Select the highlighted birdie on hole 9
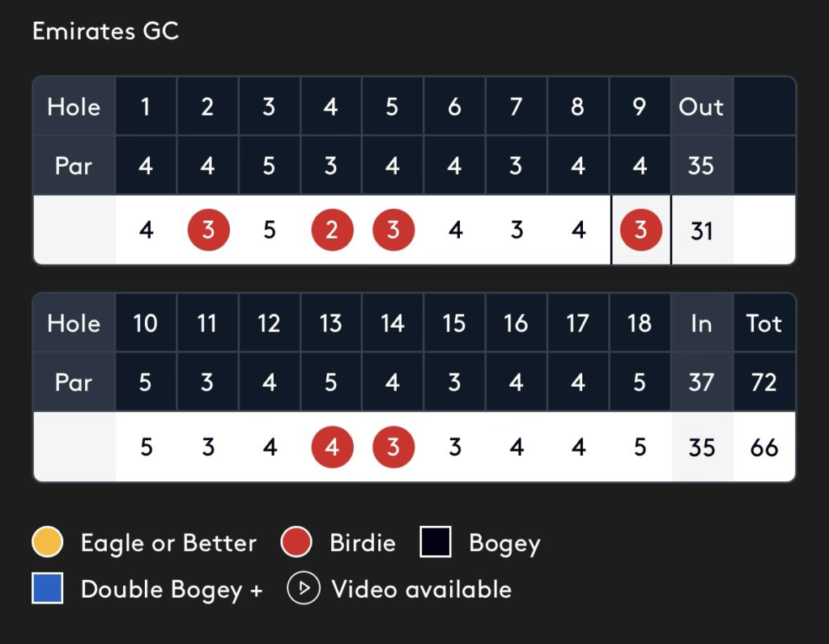Image resolution: width=829 pixels, height=644 pixels. 640,231
